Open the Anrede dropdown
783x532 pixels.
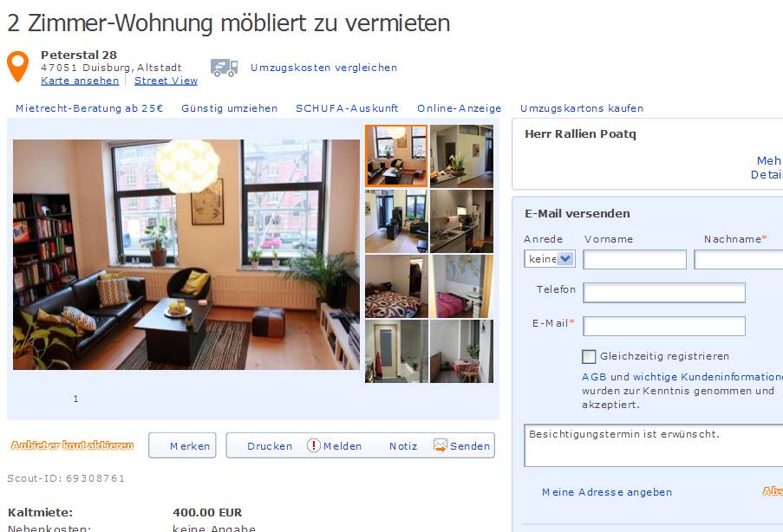tap(549, 258)
